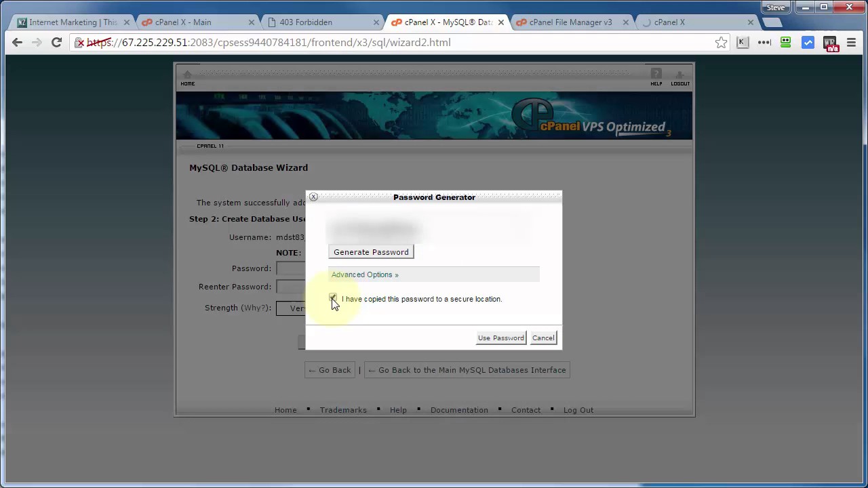The height and width of the screenshot is (488, 868).
Task: Open the Help footer link
Action: (398, 410)
